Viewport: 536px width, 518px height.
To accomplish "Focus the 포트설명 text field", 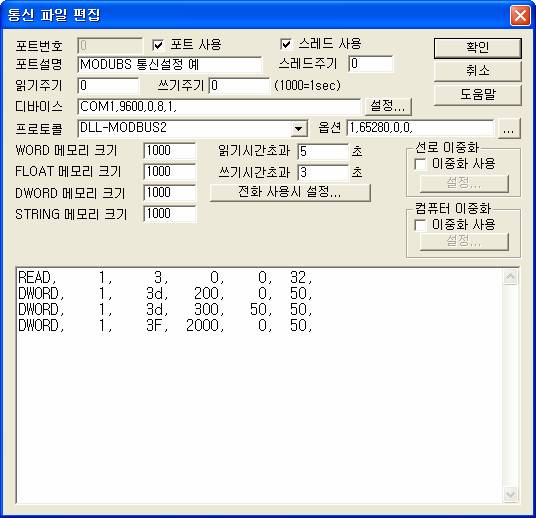I will coord(170,65).
